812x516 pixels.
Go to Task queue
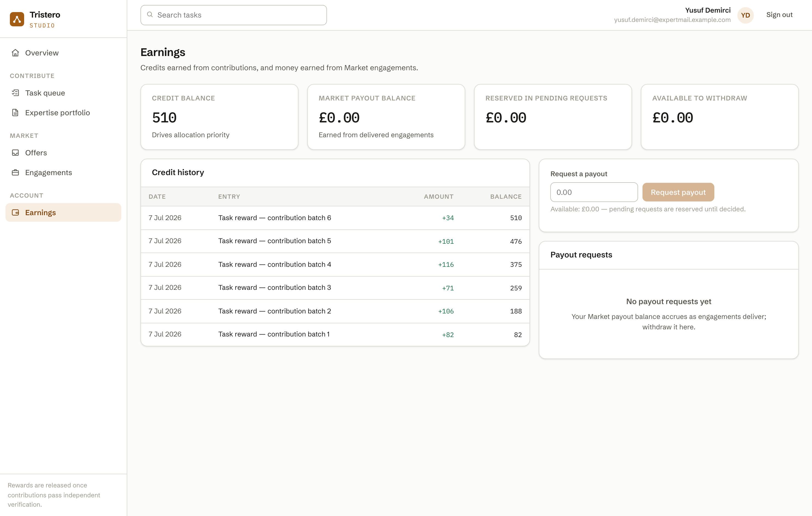coord(63,93)
